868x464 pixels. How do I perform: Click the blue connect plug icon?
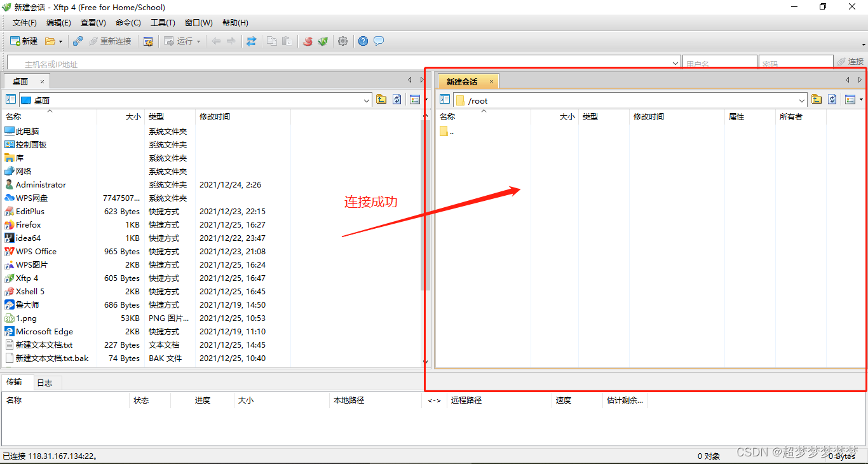(78, 41)
